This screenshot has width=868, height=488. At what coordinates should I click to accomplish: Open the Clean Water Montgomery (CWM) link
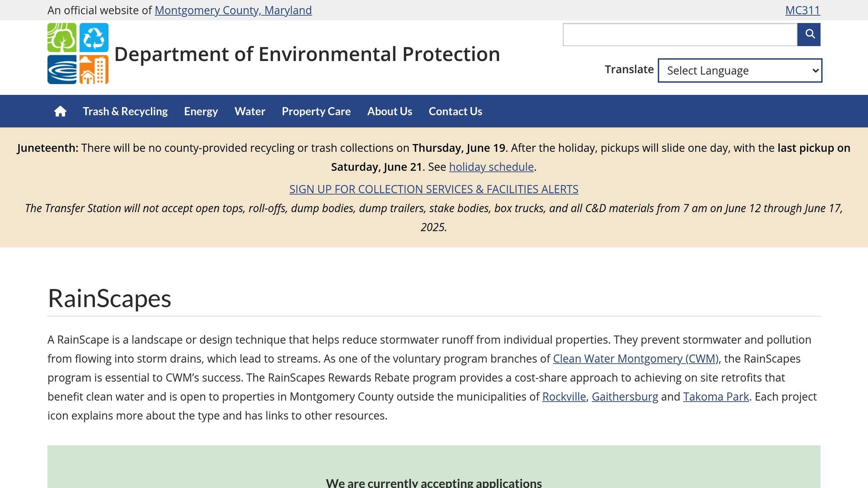636,359
